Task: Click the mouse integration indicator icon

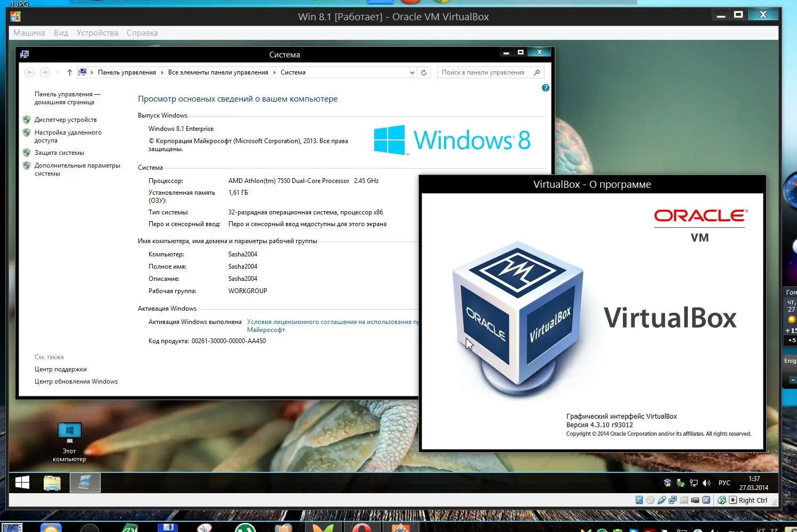Action: [x=722, y=500]
